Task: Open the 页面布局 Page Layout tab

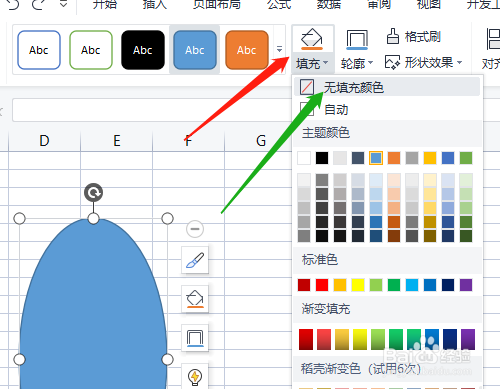Action: [x=217, y=4]
